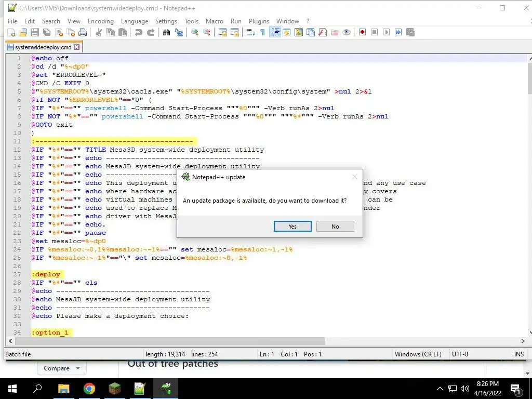
Task: Close the Notepad++ update dialog
Action: pyautogui.click(x=355, y=177)
